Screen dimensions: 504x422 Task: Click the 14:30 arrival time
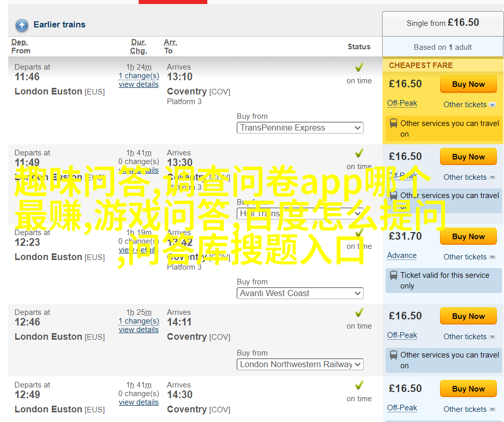click(x=180, y=395)
